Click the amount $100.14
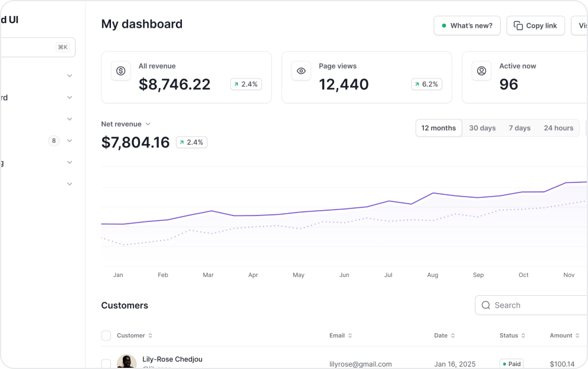This screenshot has width=588, height=369. point(562,364)
